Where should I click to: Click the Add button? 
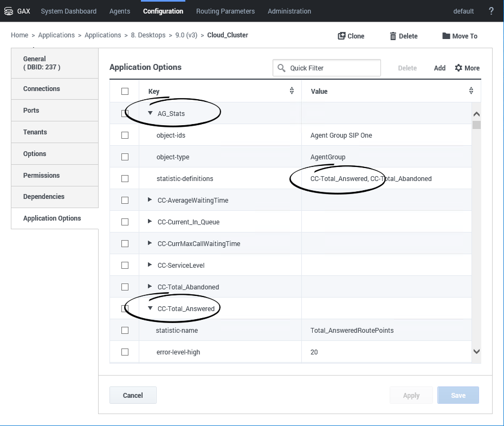[x=440, y=68]
